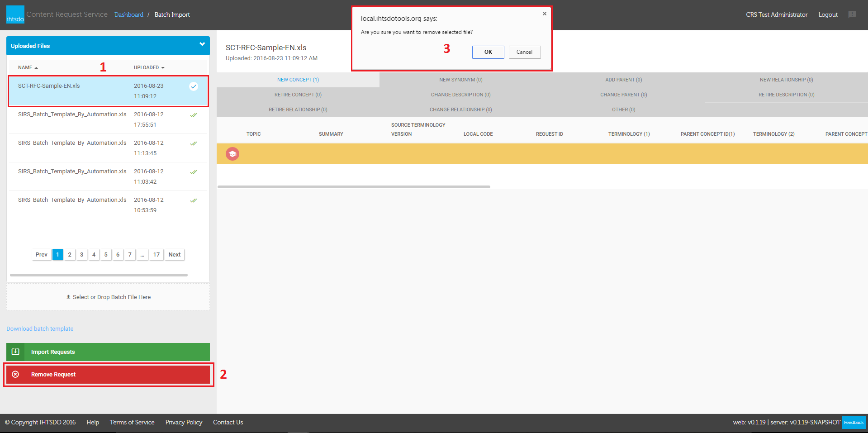Go to page 17 of uploaded files
868x433 pixels.
[x=156, y=255]
